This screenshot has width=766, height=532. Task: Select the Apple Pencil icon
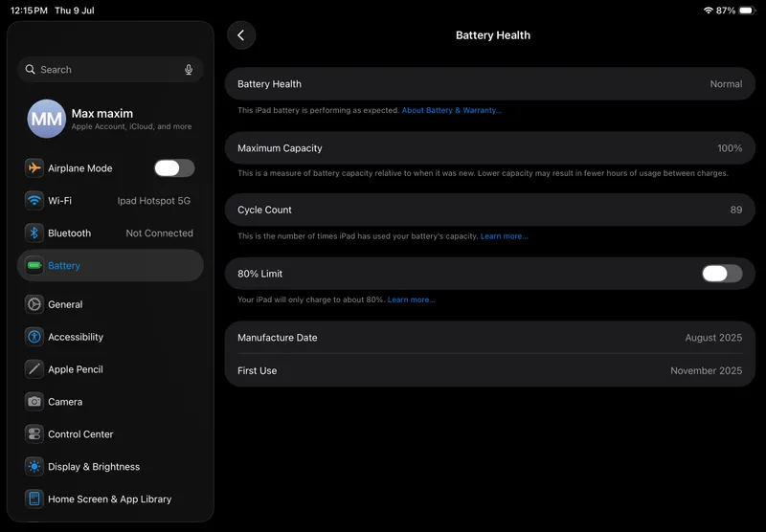(x=34, y=369)
